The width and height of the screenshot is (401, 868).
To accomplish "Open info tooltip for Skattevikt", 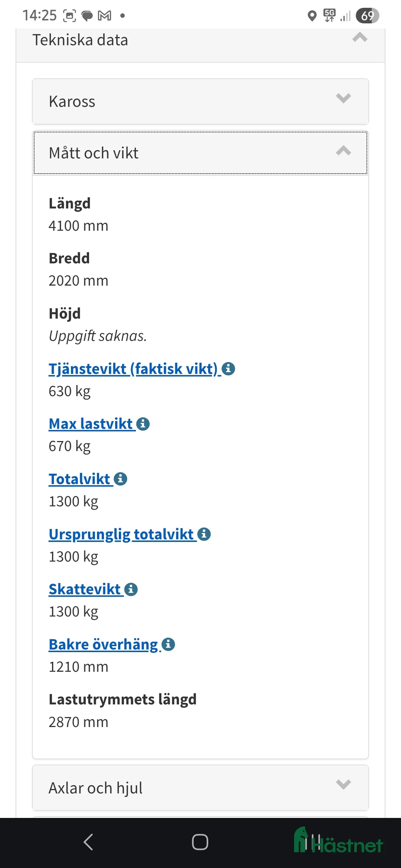I will pyautogui.click(x=131, y=589).
